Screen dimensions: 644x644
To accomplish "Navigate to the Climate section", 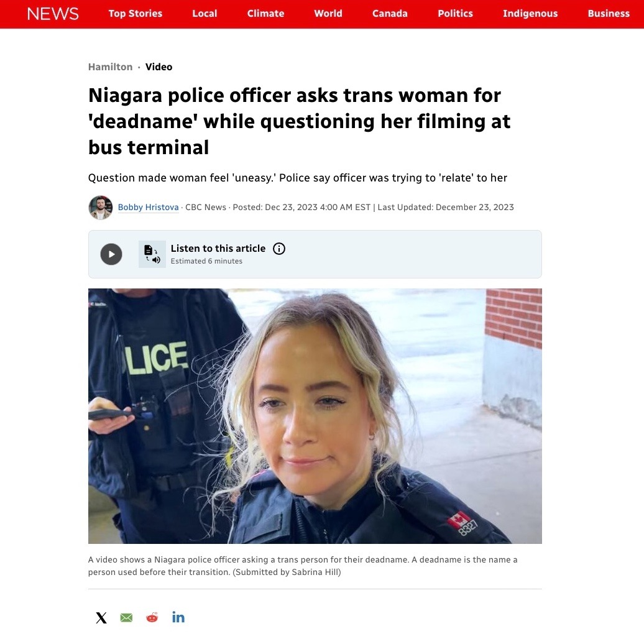I will click(x=265, y=14).
